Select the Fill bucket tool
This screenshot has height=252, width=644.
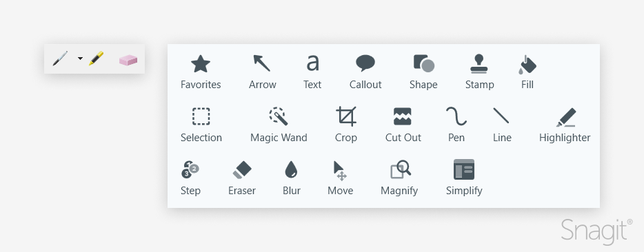pos(527,72)
